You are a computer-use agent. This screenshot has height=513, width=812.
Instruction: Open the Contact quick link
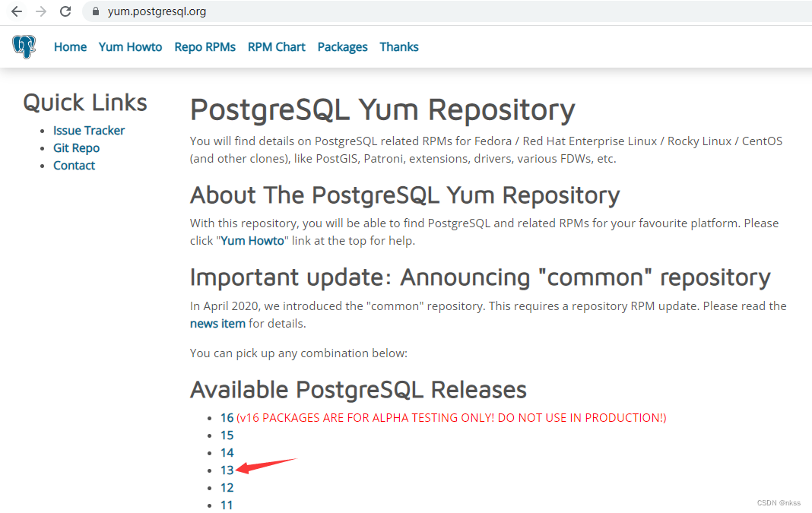click(x=74, y=166)
